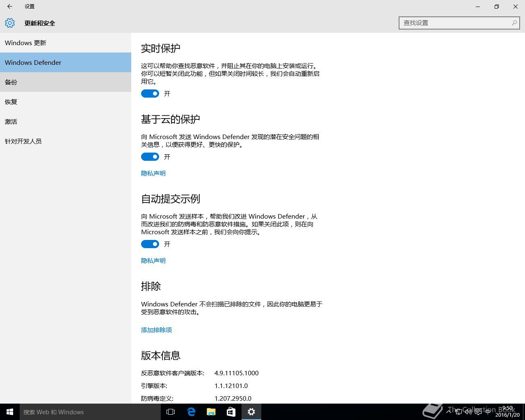Click the network icon in system tray
This screenshot has height=420, width=525.
pyautogui.click(x=459, y=412)
